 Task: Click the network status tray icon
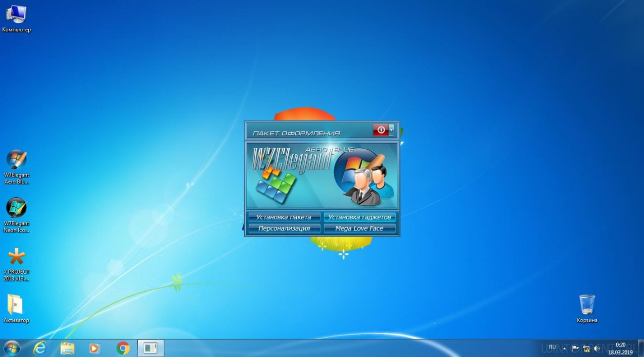pyautogui.click(x=586, y=348)
